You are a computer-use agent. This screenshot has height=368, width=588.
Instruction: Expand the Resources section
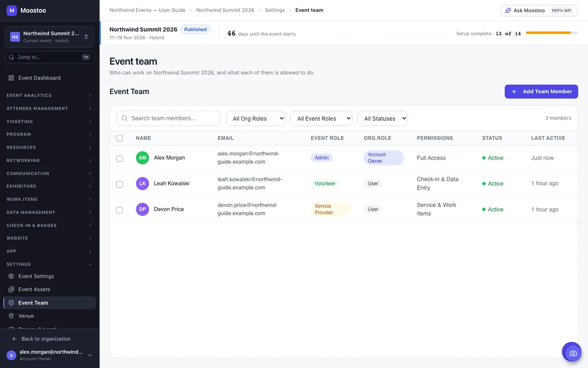coord(49,148)
